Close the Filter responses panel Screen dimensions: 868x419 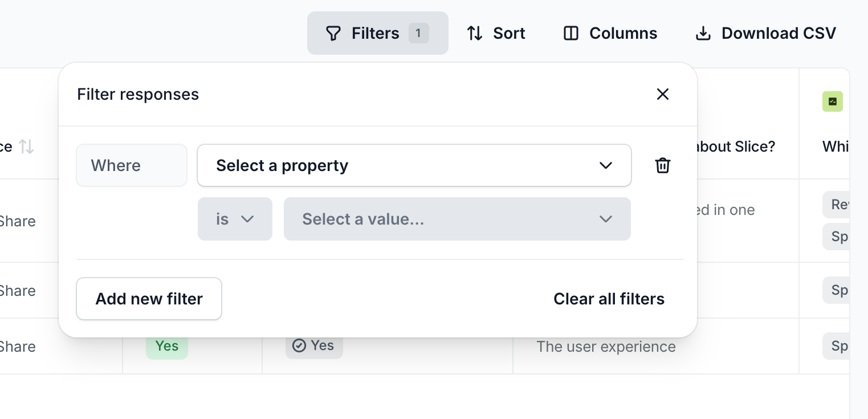pyautogui.click(x=662, y=94)
